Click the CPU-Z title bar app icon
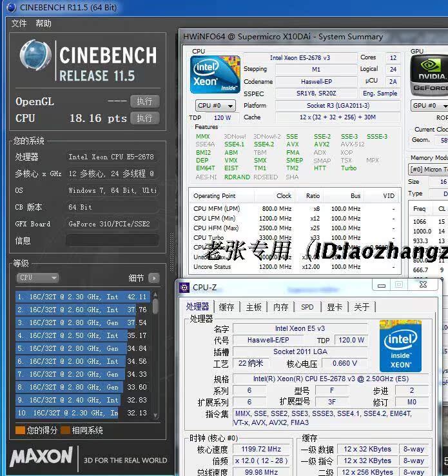Image resolution: width=448 pixels, height=476 pixels. 184,287
